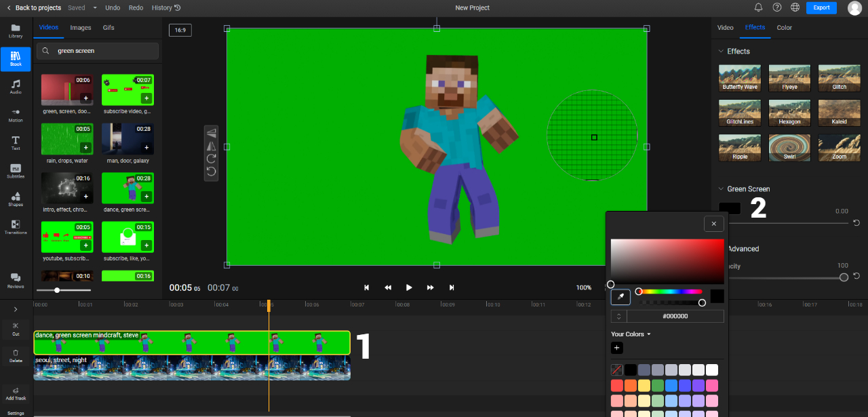Image resolution: width=868 pixels, height=417 pixels.
Task: Open the Library panel in sidebar
Action: 16,31
